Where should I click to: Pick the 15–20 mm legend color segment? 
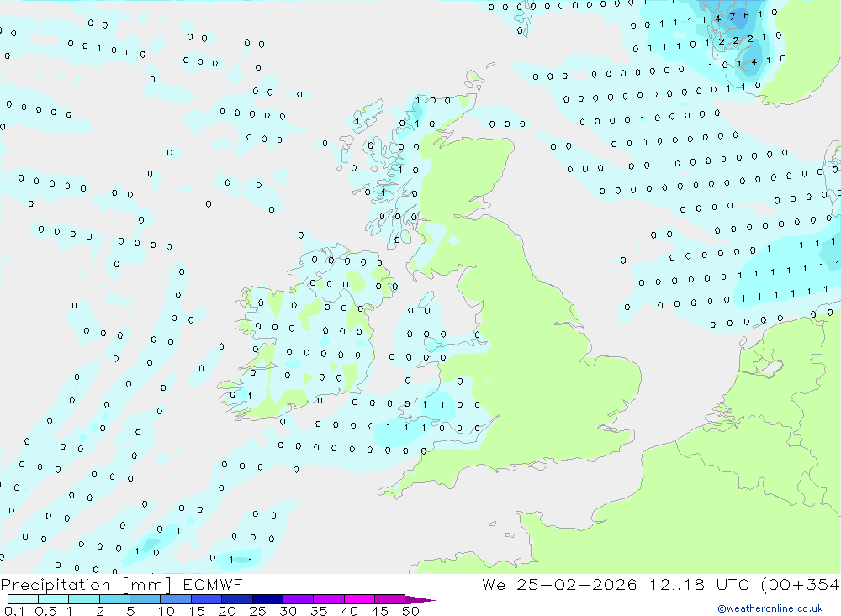coord(206,599)
